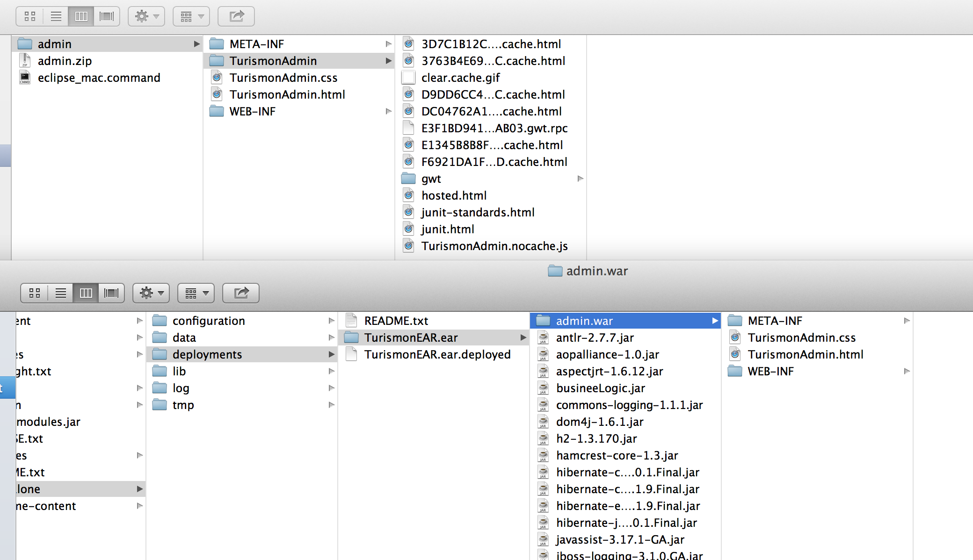The width and height of the screenshot is (973, 560).
Task: Select TurismonEAR.ear.deployed file
Action: click(437, 354)
